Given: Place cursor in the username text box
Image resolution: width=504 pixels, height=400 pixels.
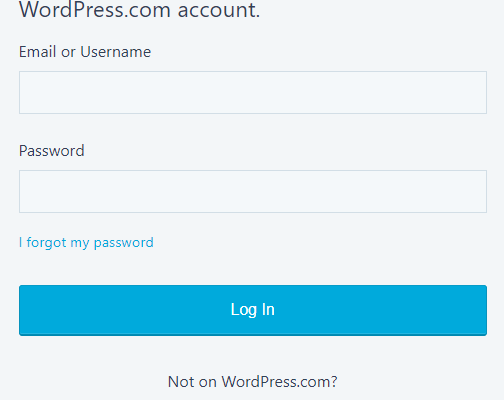Looking at the screenshot, I should tap(253, 92).
